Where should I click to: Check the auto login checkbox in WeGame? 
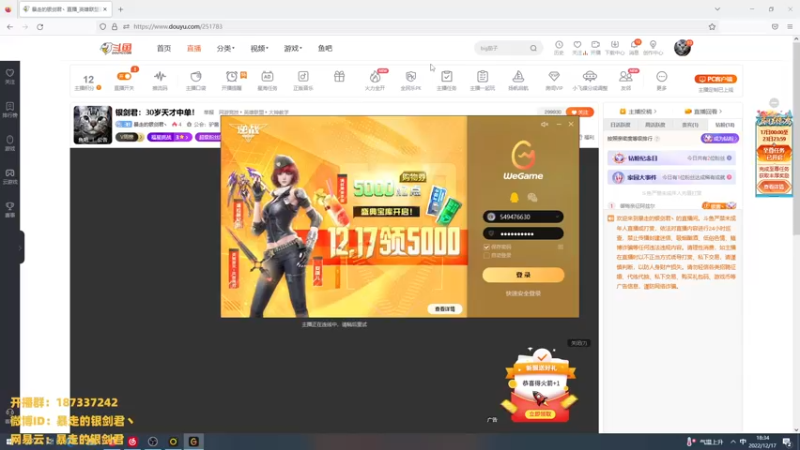coord(486,255)
